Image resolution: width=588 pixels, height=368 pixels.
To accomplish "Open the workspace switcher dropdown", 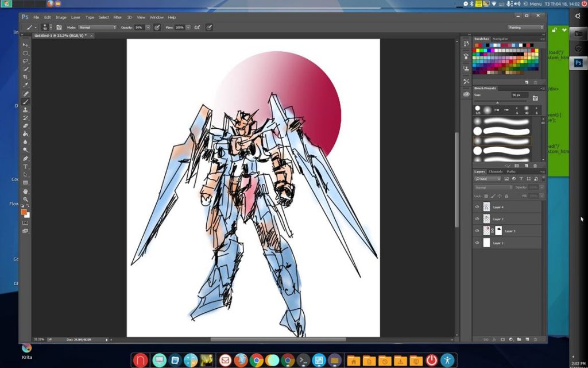I will pyautogui.click(x=526, y=28).
